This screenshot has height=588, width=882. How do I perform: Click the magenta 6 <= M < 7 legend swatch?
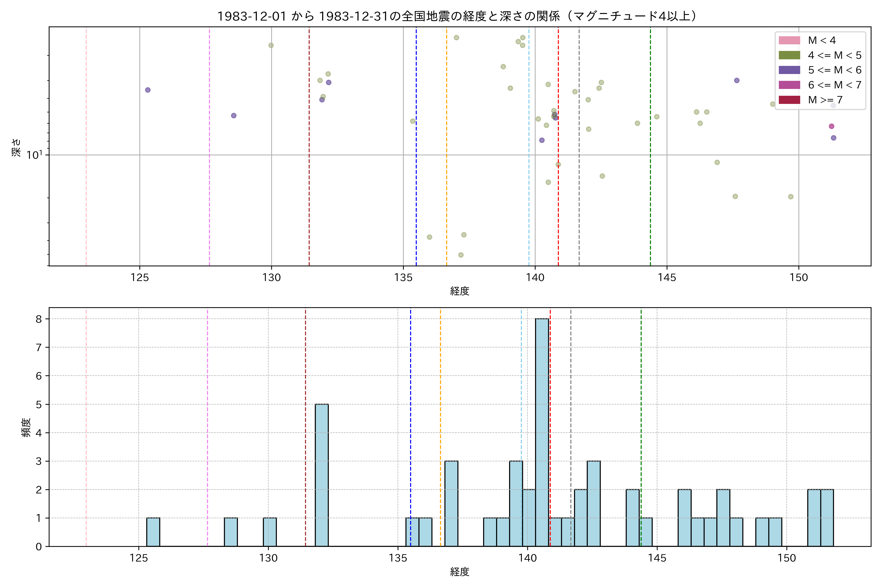[789, 85]
